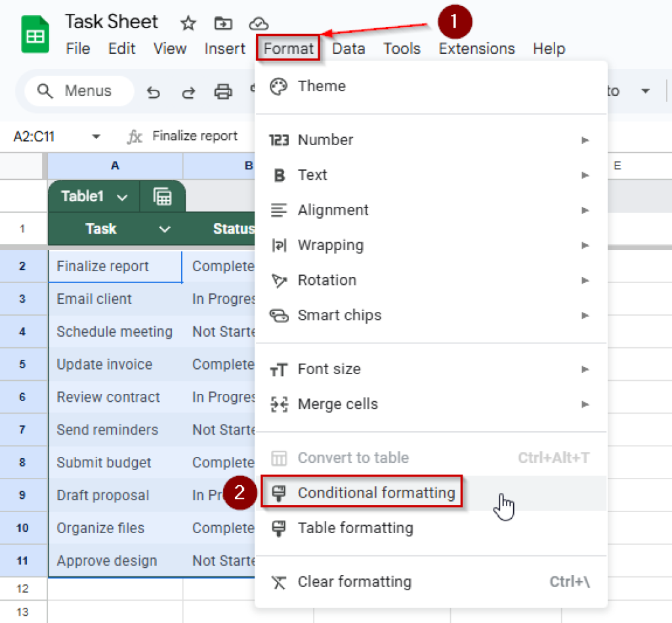Open the name box range dropdown

click(96, 137)
